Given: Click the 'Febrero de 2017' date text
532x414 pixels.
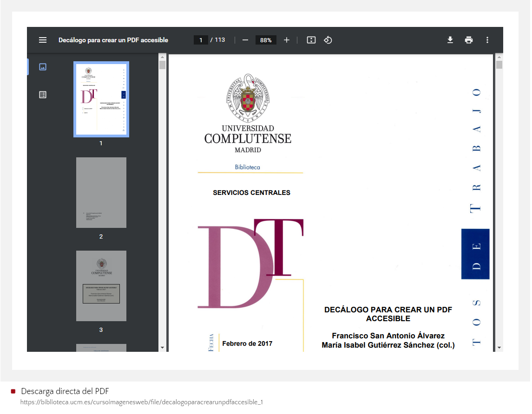Looking at the screenshot, I should point(247,343).
